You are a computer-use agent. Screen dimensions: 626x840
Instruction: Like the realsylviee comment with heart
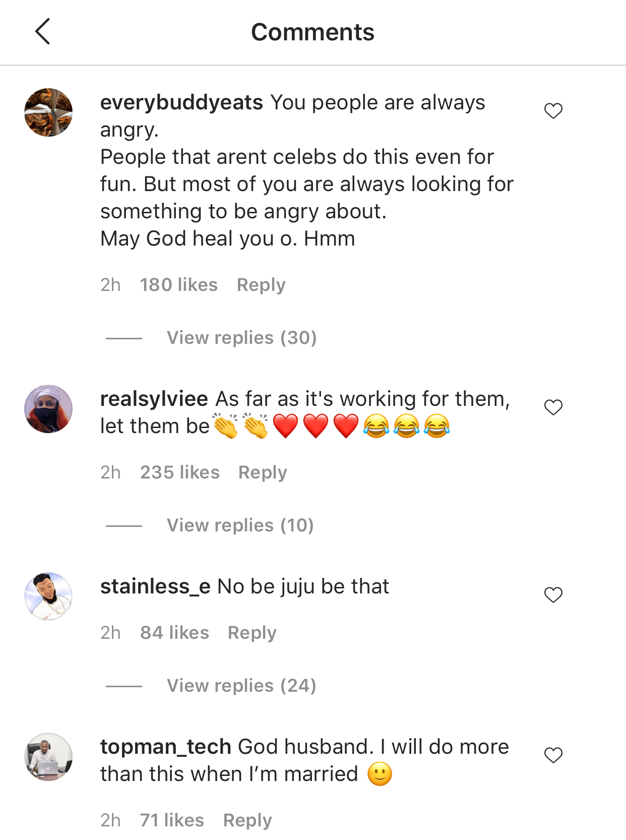[553, 407]
